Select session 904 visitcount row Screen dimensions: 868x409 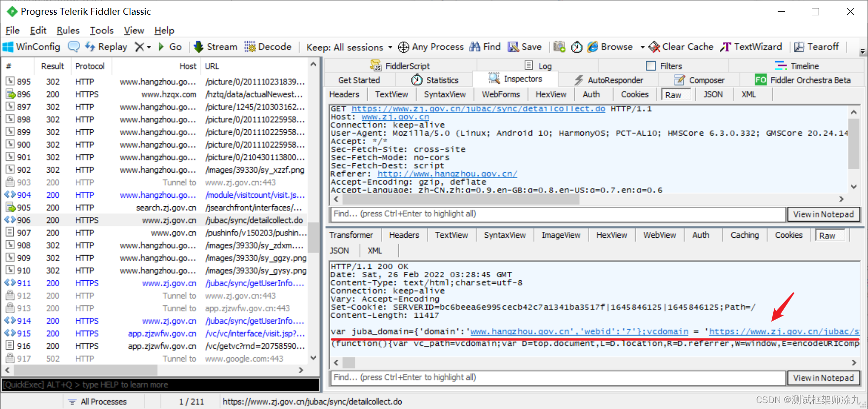156,195
